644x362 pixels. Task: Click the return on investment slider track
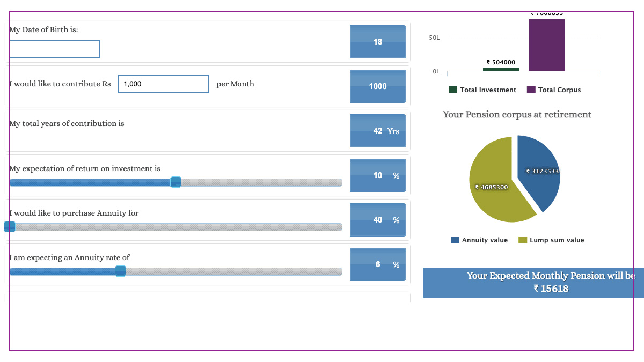tap(258, 182)
